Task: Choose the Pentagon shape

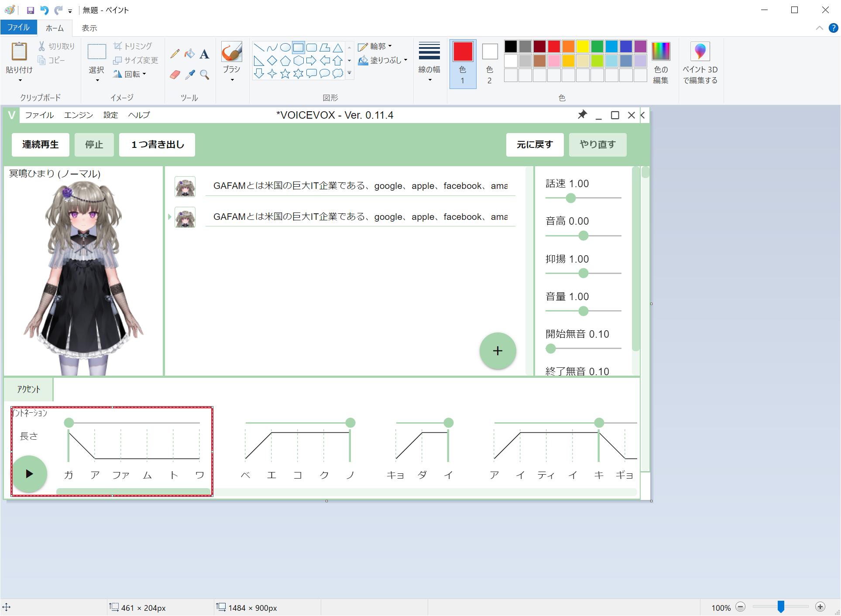Action: click(x=285, y=61)
